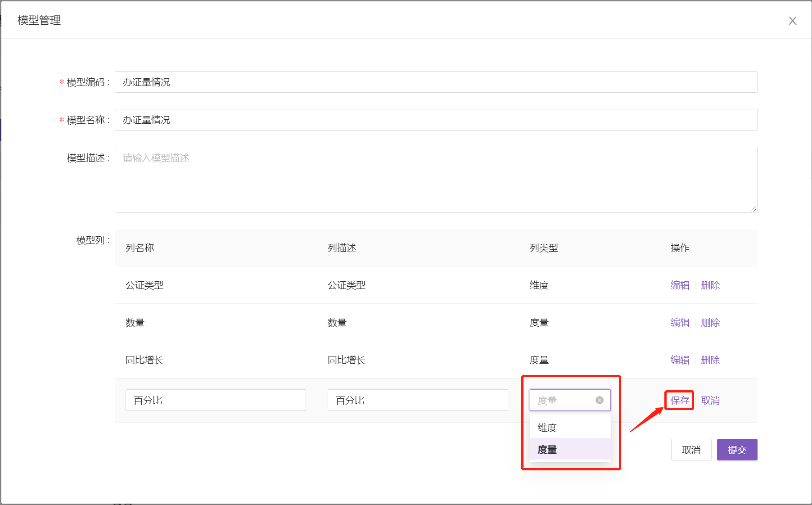Save the 百分比 row with 保存
812x505 pixels.
(680, 401)
